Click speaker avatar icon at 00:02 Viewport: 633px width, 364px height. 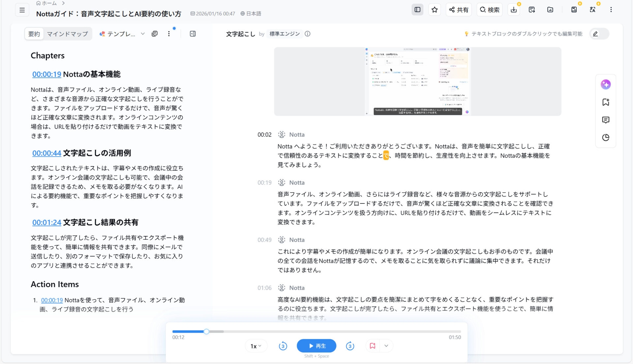[282, 135]
